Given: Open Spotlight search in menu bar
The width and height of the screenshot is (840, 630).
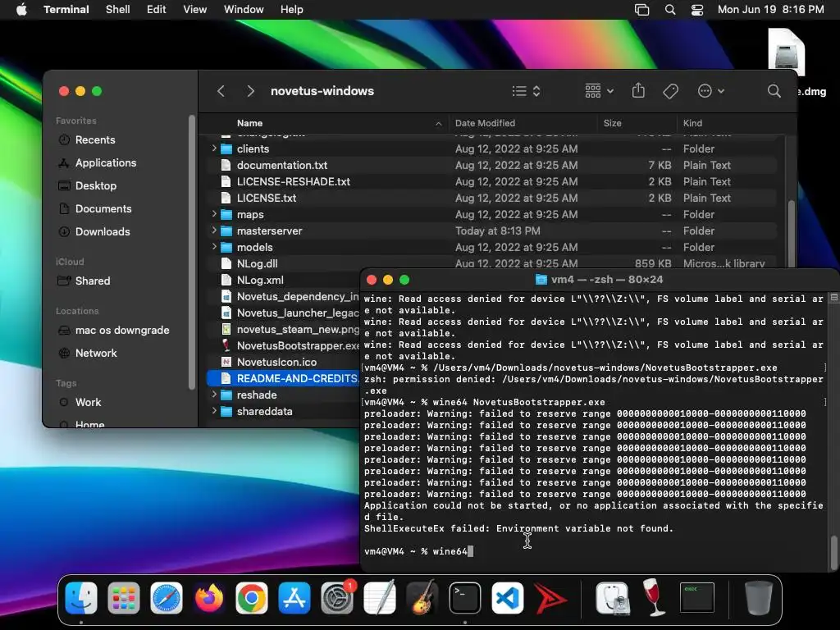Looking at the screenshot, I should (x=669, y=10).
